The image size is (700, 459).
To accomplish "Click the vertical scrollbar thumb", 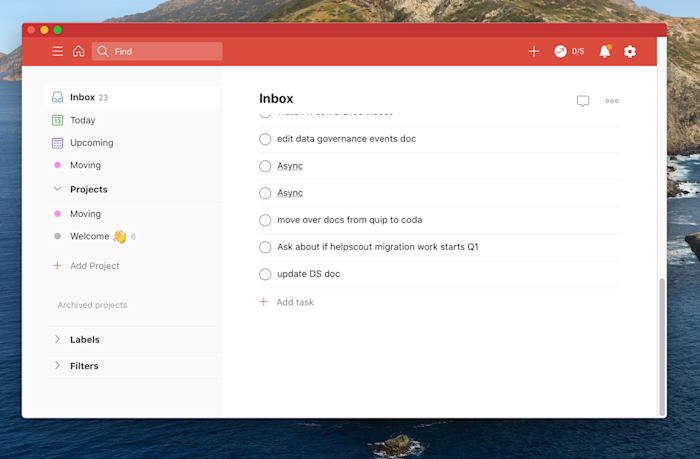I will coord(662,346).
